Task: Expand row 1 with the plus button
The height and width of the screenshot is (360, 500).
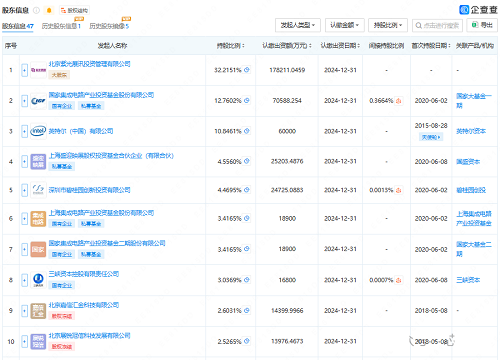Action: point(24,70)
